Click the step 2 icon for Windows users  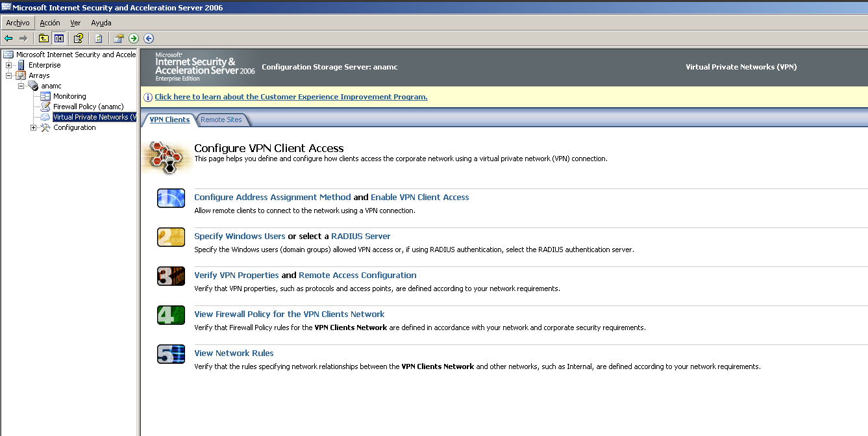(171, 237)
